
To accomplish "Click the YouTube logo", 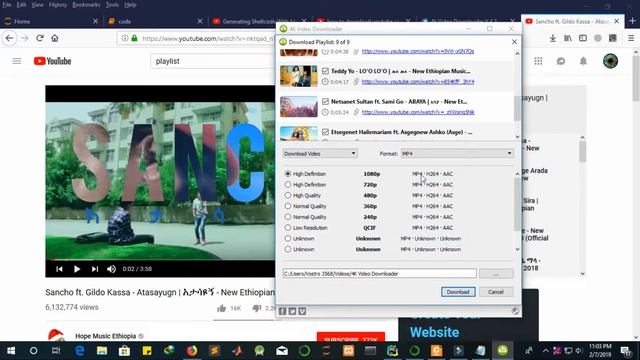I will pyautogui.click(x=52, y=61).
